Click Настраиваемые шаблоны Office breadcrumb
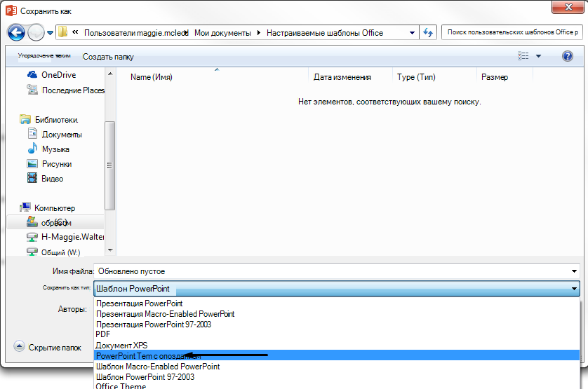Screen dimensions: 588x389 click(x=325, y=33)
